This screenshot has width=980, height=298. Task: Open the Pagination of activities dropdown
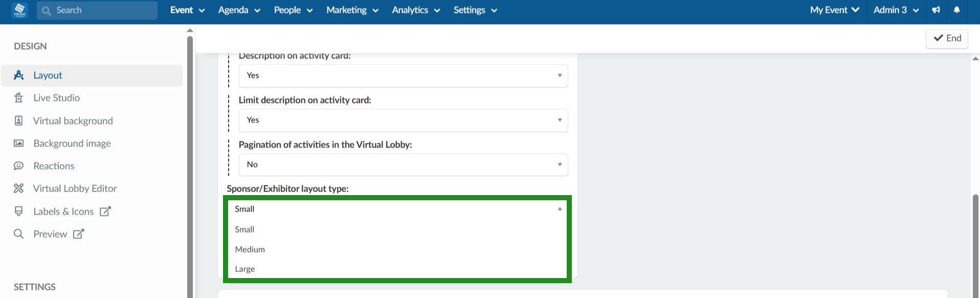pos(403,165)
